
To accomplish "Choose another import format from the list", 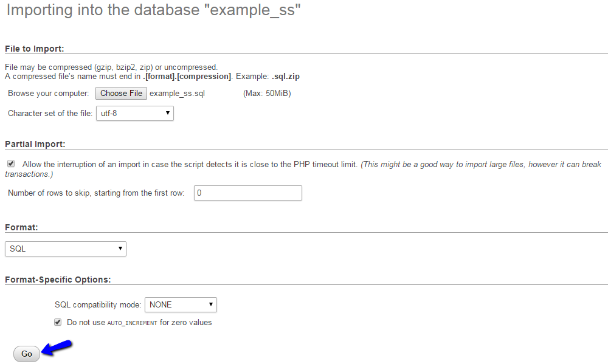I will (x=65, y=249).
